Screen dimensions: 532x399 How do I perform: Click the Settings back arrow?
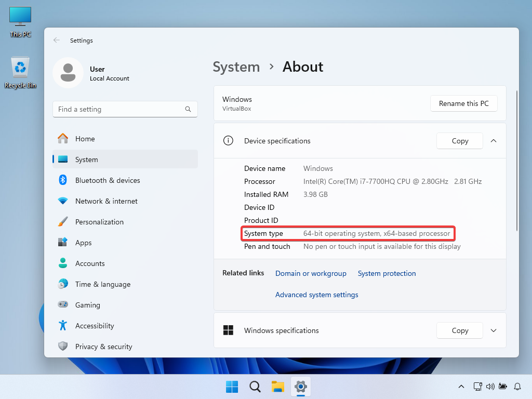click(x=57, y=41)
